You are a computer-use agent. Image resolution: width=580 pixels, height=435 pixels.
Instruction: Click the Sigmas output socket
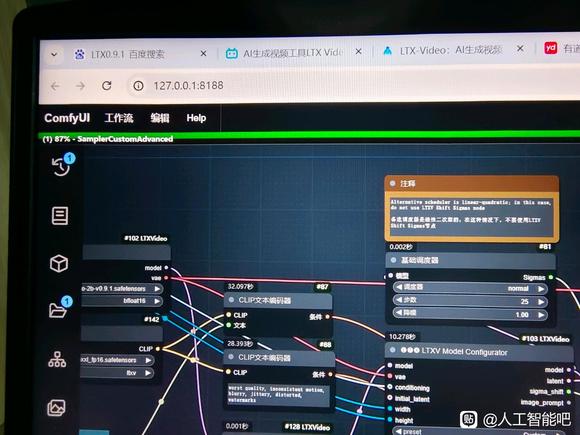click(x=551, y=277)
